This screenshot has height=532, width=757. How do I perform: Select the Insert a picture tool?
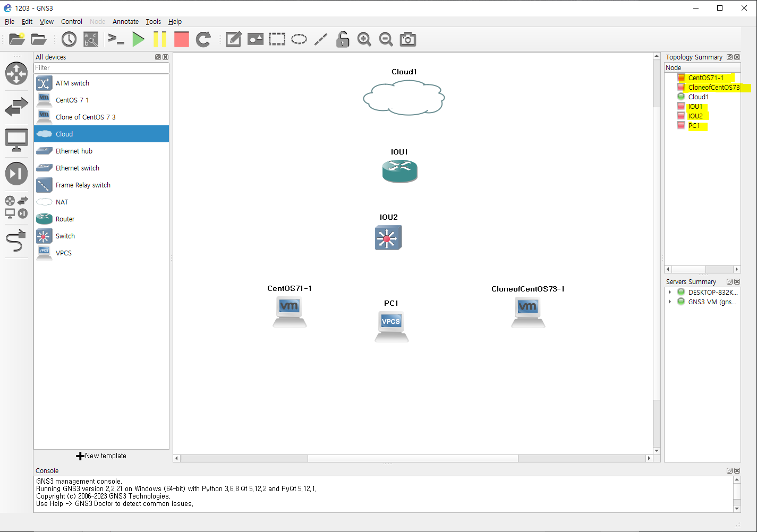(256, 39)
